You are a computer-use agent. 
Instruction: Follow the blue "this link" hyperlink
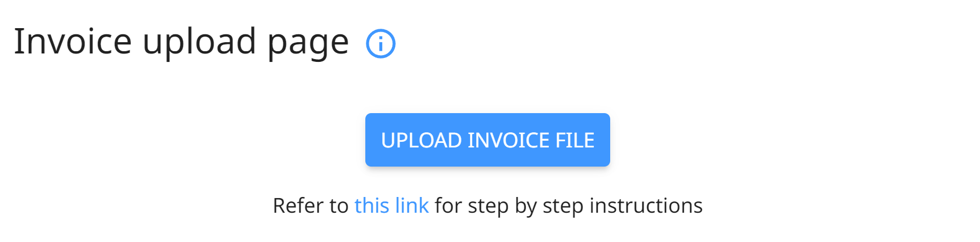click(x=392, y=205)
